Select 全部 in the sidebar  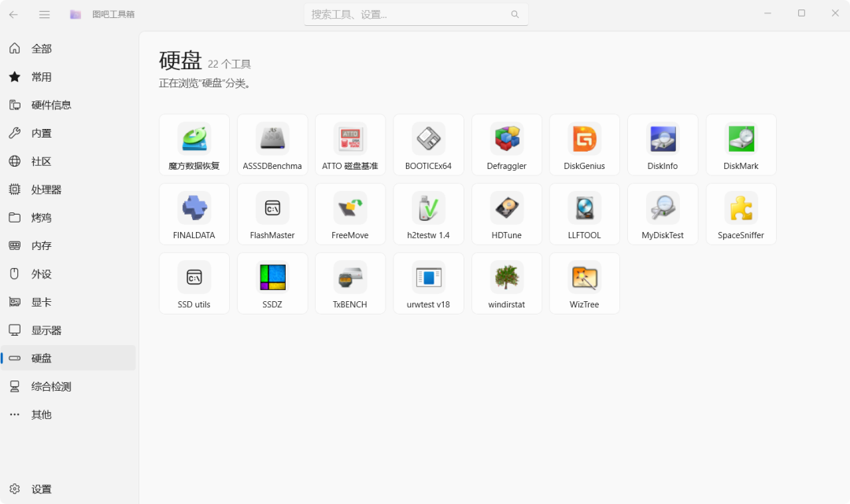click(68, 49)
